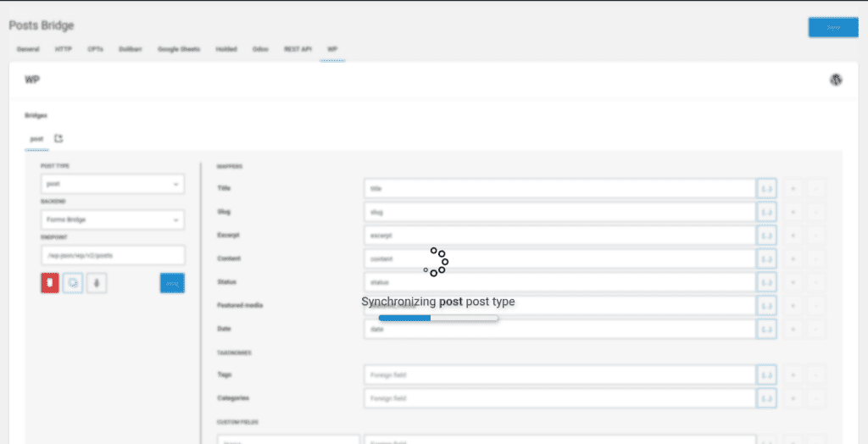
Task: Focus the Excerpt mapping field
Action: click(559, 236)
